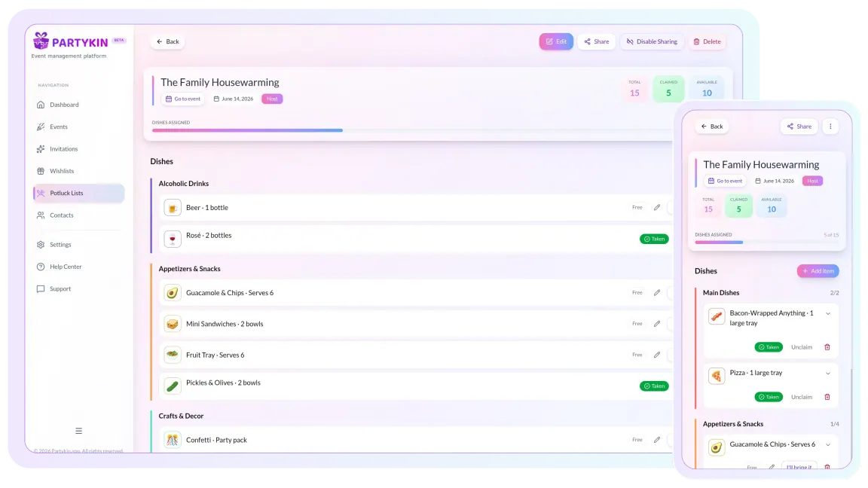Expand the Bacon-Wrapped Anything chevron
This screenshot has width=868, height=488.
coord(827,314)
